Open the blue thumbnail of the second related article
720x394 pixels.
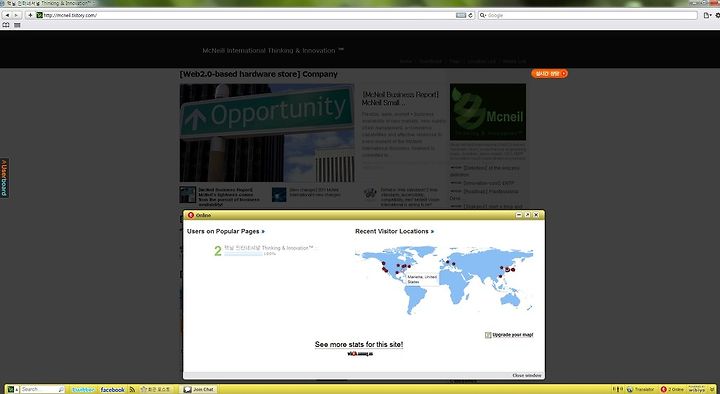click(279, 194)
